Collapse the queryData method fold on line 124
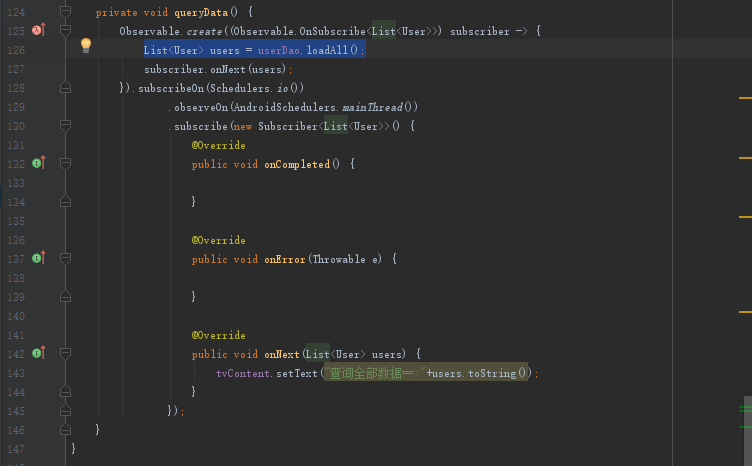The image size is (752, 466). pos(66,12)
